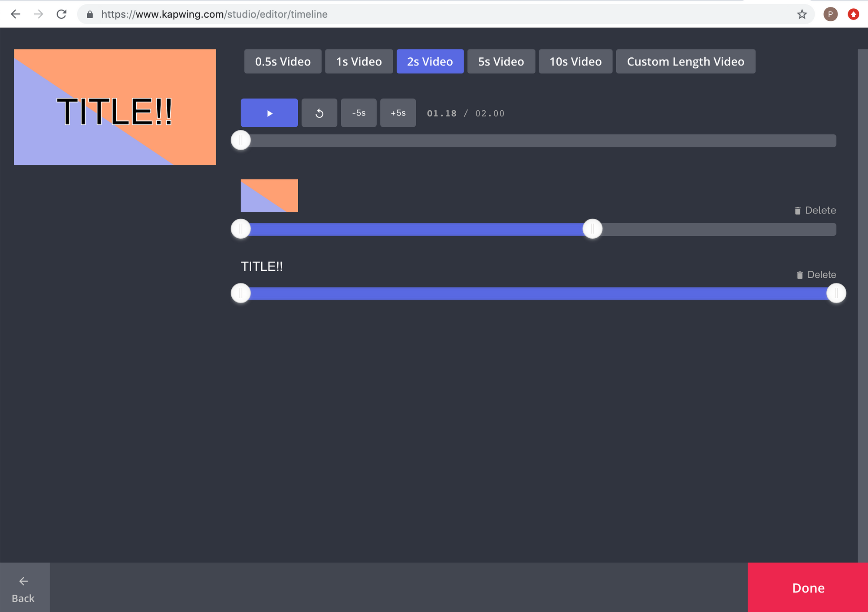Select the 0.5s Video length
The width and height of the screenshot is (868, 612).
point(283,62)
